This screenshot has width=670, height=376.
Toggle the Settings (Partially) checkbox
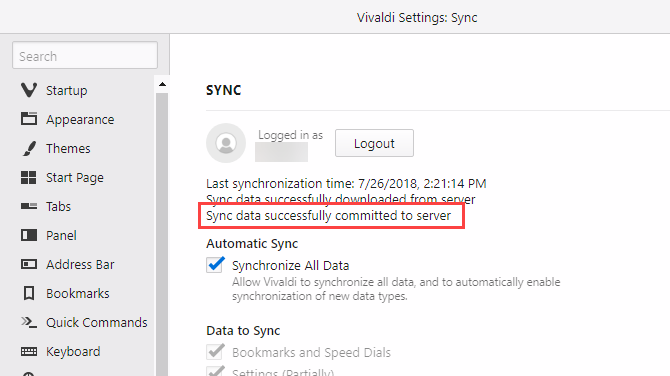tap(215, 371)
